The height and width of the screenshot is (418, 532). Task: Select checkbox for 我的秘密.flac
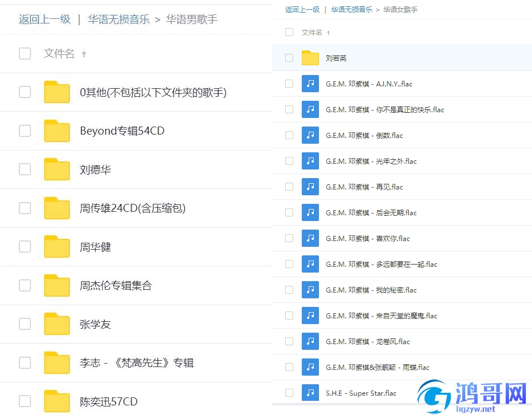(289, 290)
